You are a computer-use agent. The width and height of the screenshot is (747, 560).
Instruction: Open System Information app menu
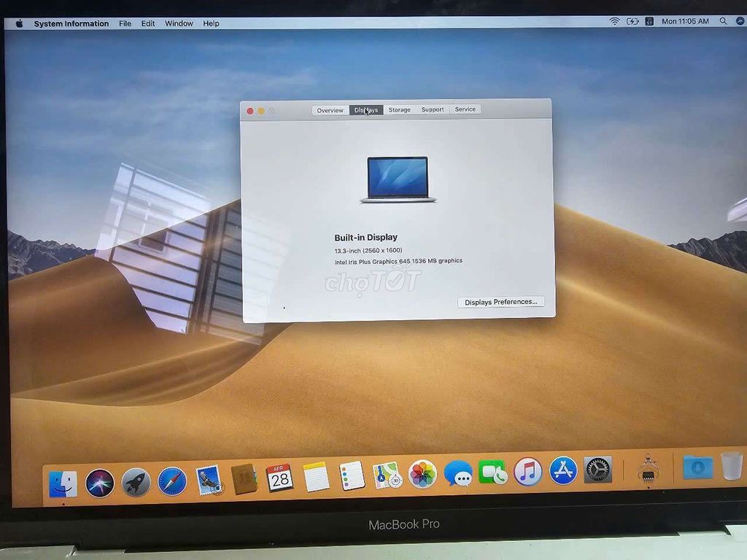(71, 23)
